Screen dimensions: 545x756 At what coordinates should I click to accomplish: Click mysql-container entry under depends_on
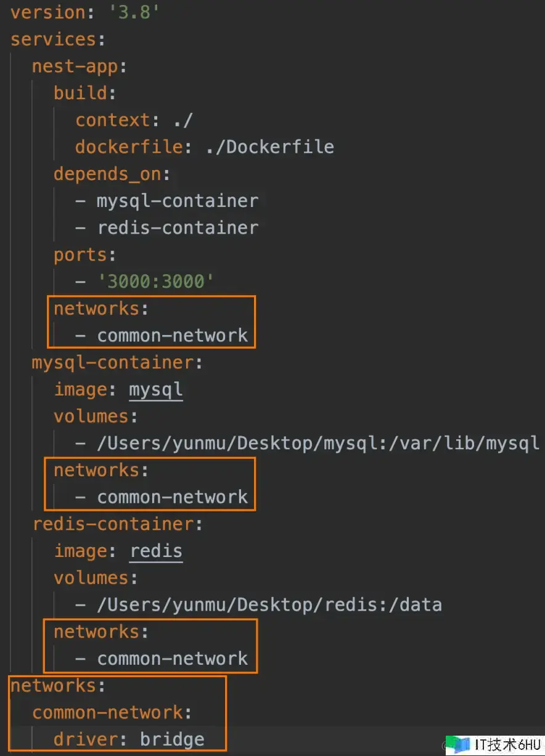[178, 201]
